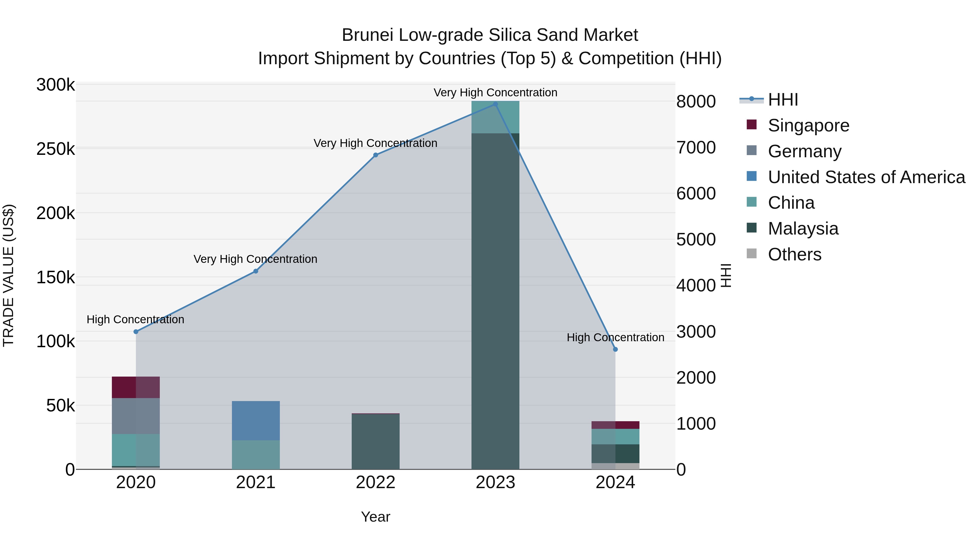Click the 2024 Malaysia bar segment
The width and height of the screenshot is (980, 551).
coord(615,454)
